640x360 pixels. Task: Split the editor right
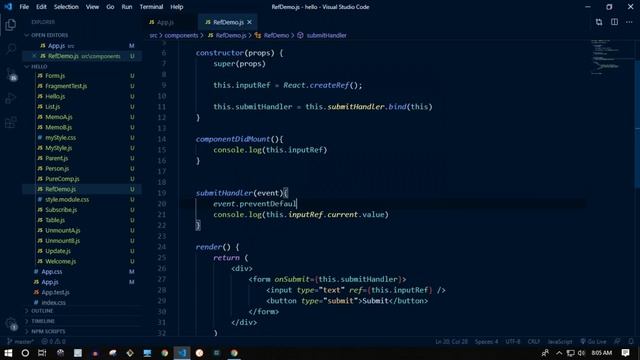click(x=614, y=22)
